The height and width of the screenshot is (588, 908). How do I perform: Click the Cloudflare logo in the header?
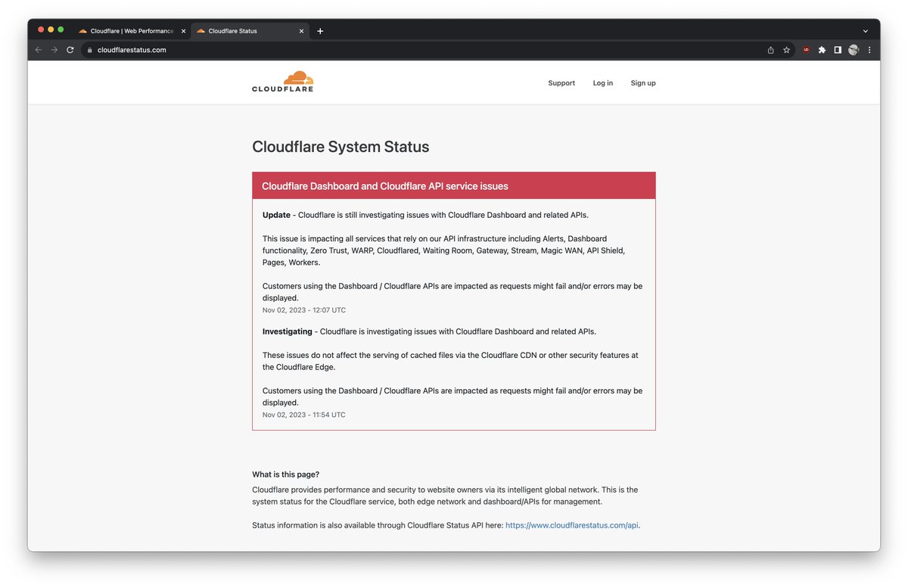[282, 82]
